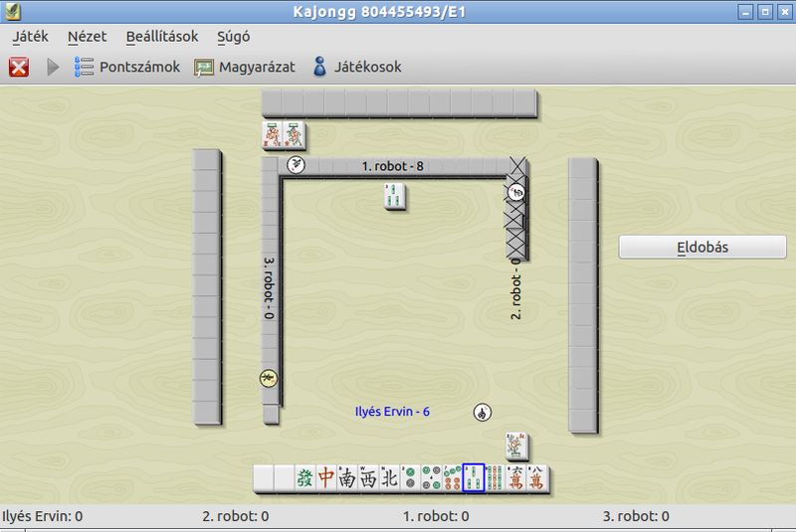Select the blue-highlighted bamboo tile in hand
This screenshot has width=796, height=532.
click(474, 477)
